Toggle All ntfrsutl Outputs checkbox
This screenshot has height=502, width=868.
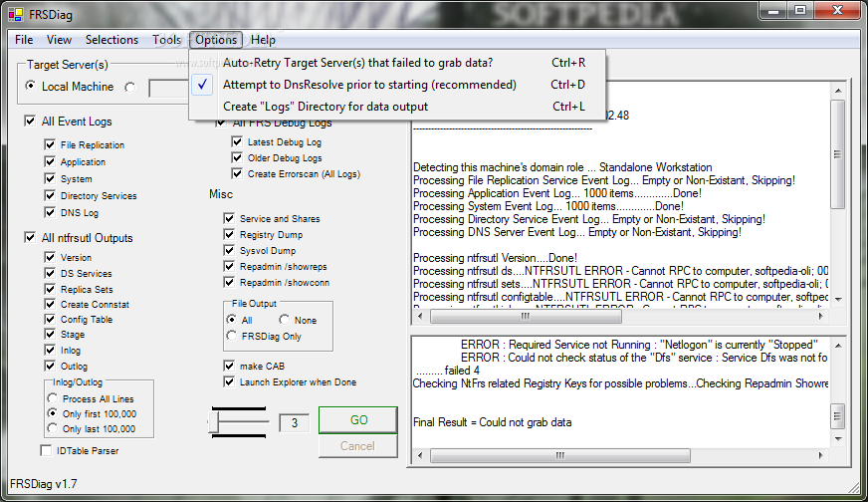click(30, 238)
